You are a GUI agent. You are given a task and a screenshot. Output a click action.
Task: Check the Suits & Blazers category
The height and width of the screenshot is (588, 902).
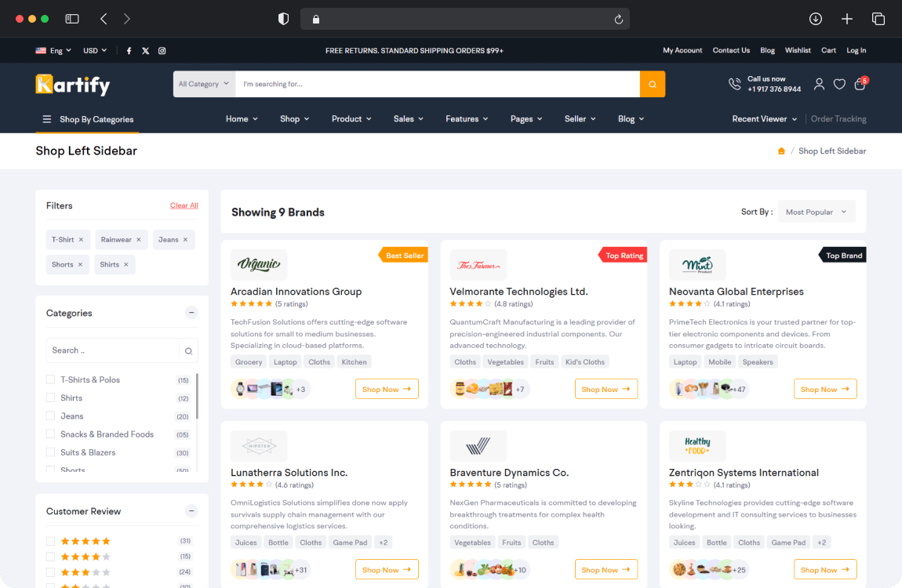click(x=51, y=452)
